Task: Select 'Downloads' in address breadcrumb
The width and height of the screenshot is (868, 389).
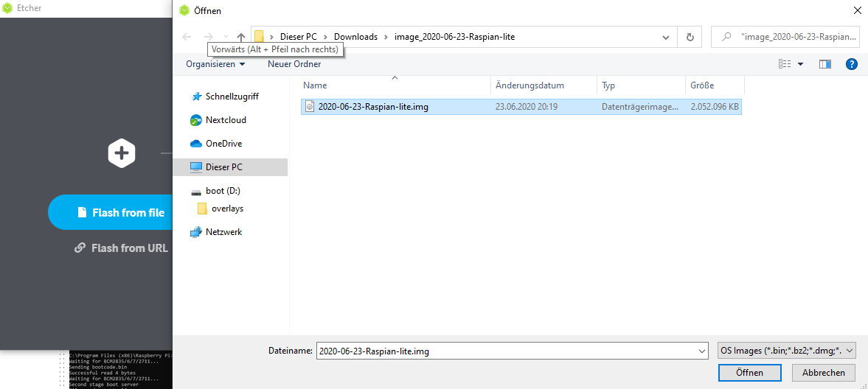Action: (x=355, y=37)
